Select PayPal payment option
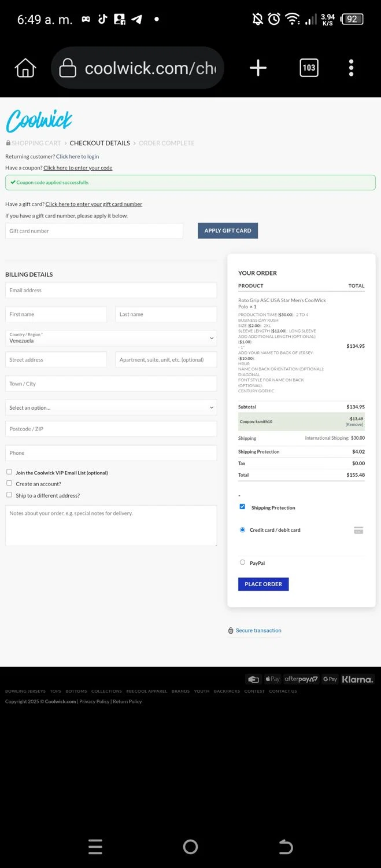The width and height of the screenshot is (381, 868). point(242,562)
